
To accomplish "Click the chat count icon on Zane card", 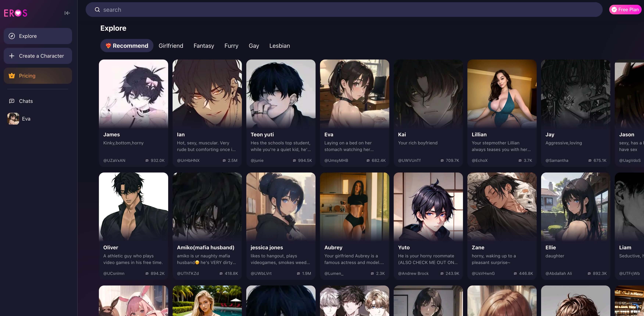I will pos(515,274).
